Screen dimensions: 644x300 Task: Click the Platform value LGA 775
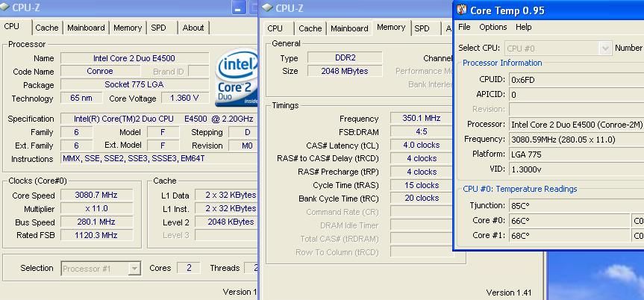[576, 154]
